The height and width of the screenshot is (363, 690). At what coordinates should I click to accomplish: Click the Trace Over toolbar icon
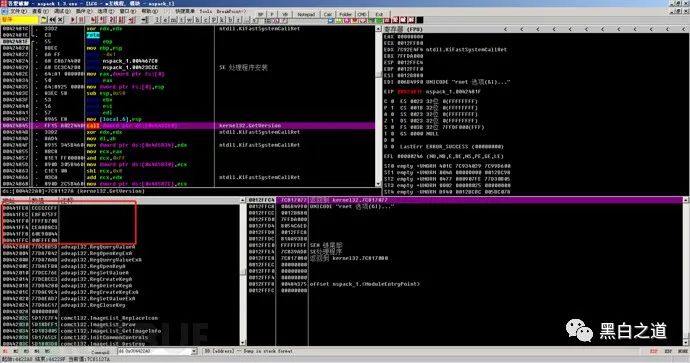[x=121, y=20]
